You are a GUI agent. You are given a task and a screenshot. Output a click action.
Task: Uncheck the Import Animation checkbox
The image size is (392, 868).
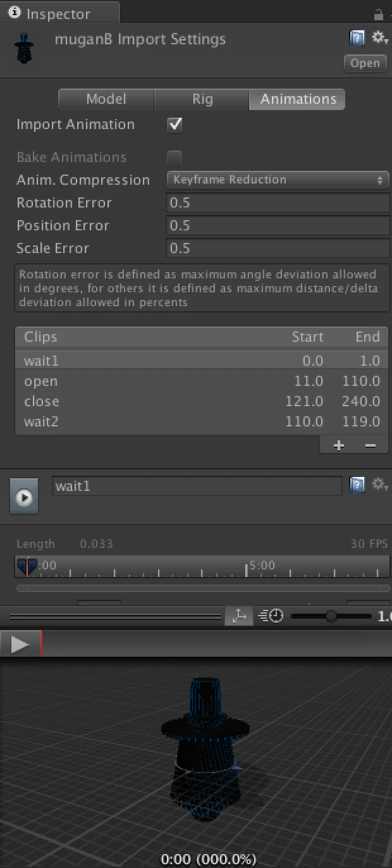pos(175,125)
